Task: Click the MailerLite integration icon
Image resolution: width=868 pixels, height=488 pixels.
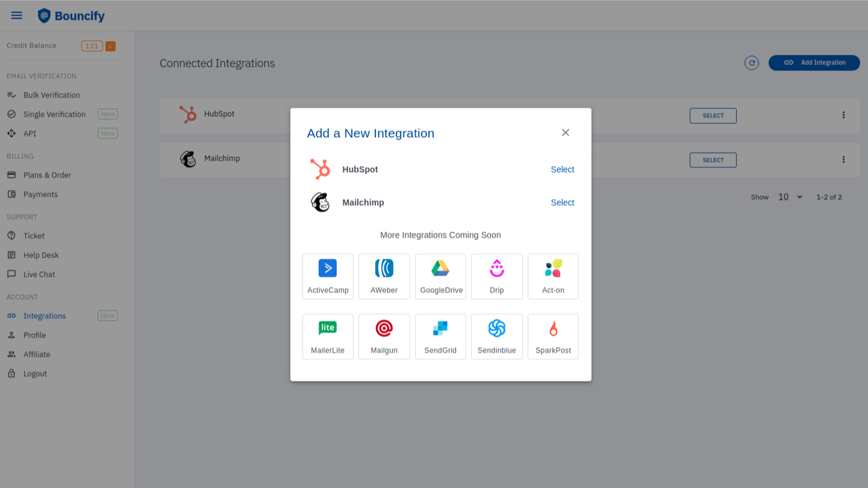Action: pyautogui.click(x=328, y=336)
